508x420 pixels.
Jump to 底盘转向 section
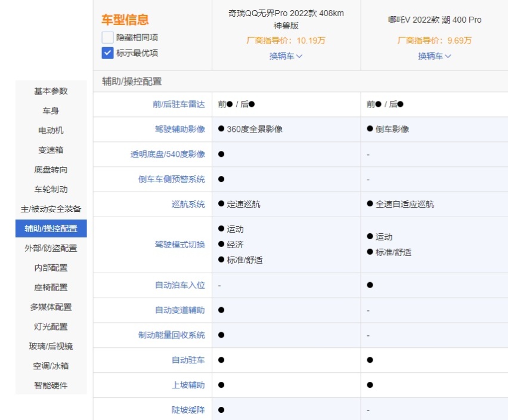point(51,169)
